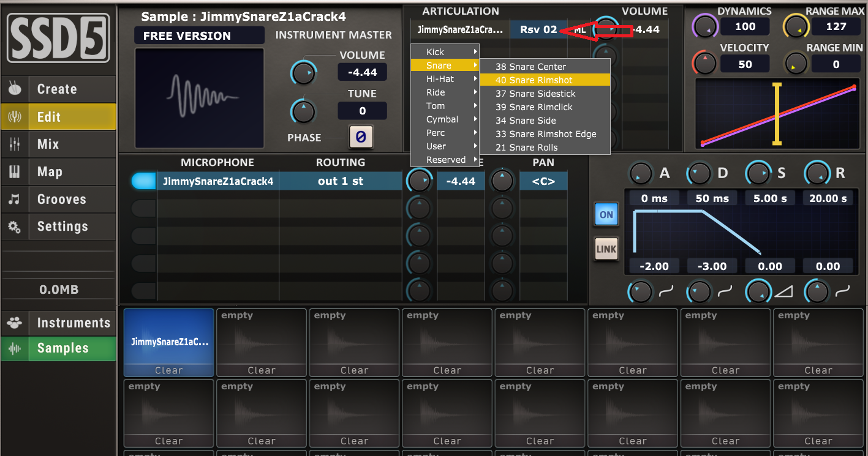Select the Edit page in sidebar
868x456 pixels.
coord(58,117)
